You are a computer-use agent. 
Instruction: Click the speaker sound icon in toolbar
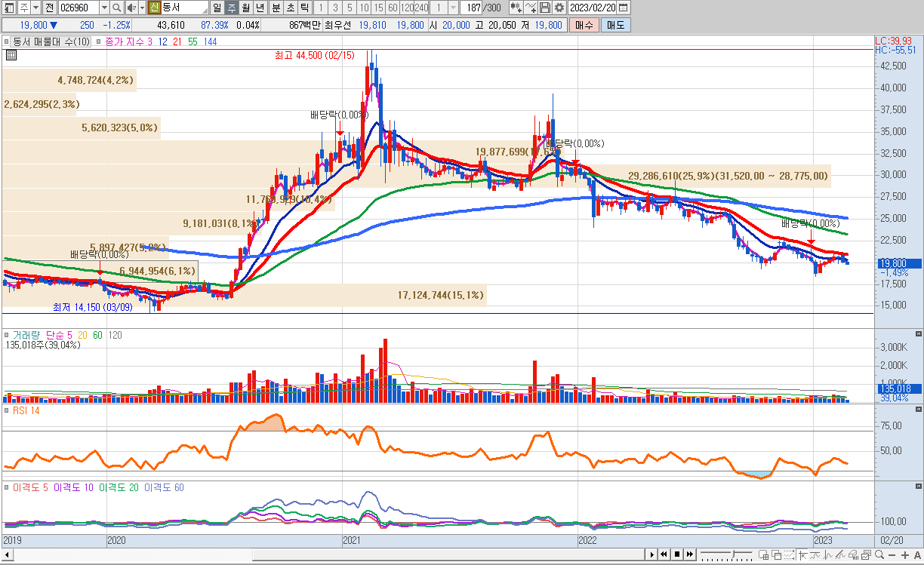click(x=130, y=8)
